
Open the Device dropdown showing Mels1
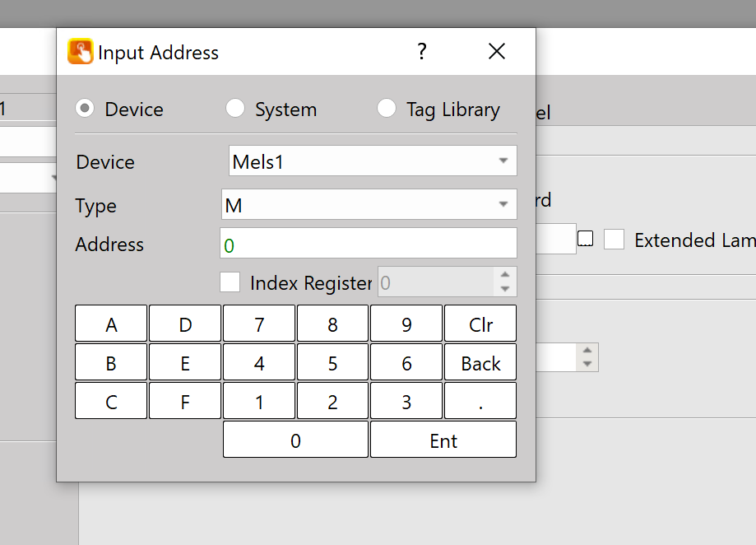click(x=373, y=161)
